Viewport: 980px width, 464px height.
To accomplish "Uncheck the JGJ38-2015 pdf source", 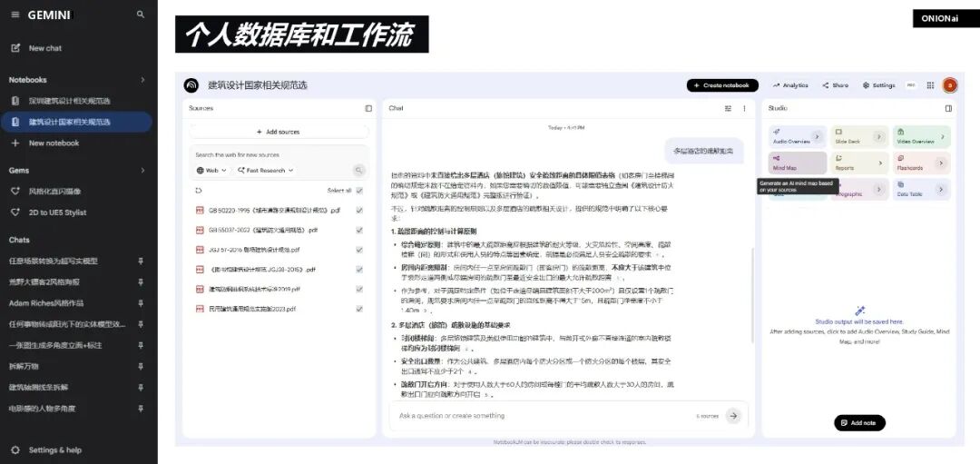I will point(359,270).
